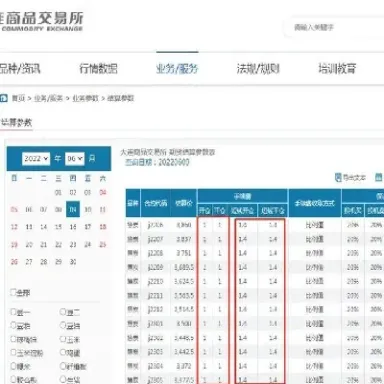
Task: Click the 短线平仓 column header
Action: [273, 211]
